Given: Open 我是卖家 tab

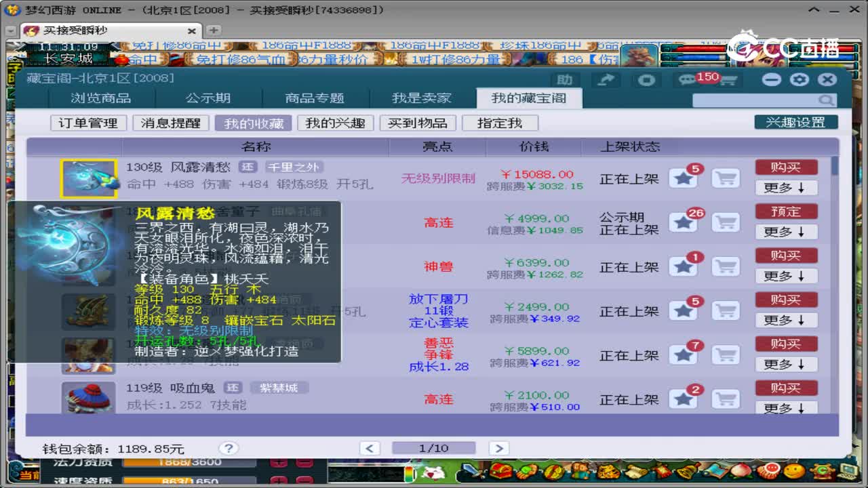Looking at the screenshot, I should pyautogui.click(x=421, y=98).
